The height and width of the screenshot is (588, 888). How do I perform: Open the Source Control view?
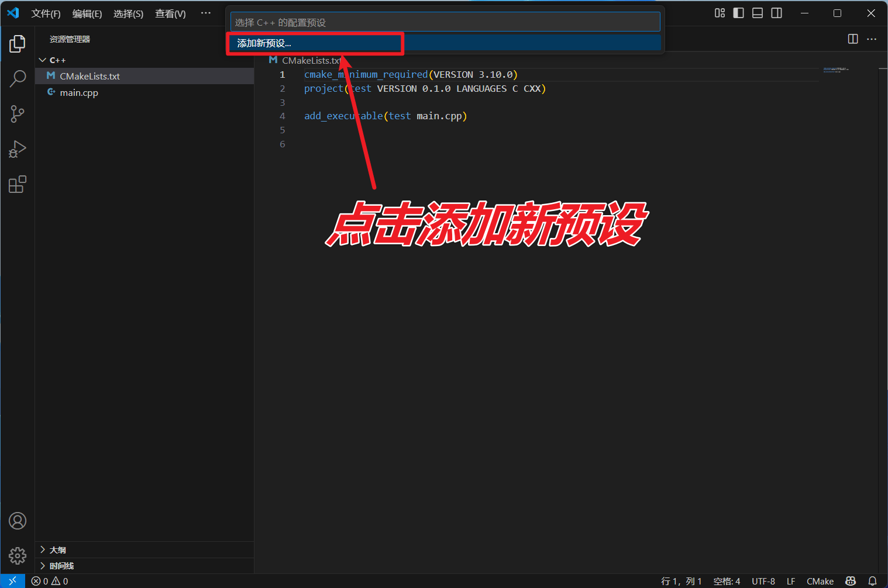(18, 114)
